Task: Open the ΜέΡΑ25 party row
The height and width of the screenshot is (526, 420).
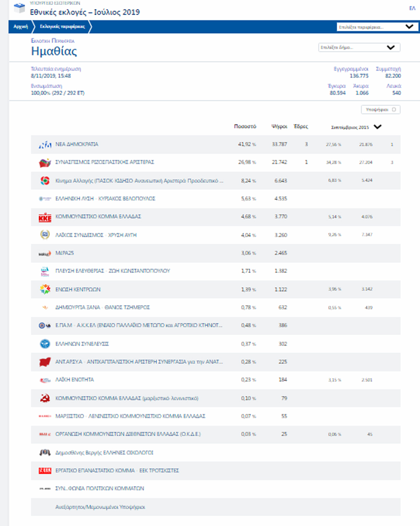Action: (x=65, y=253)
